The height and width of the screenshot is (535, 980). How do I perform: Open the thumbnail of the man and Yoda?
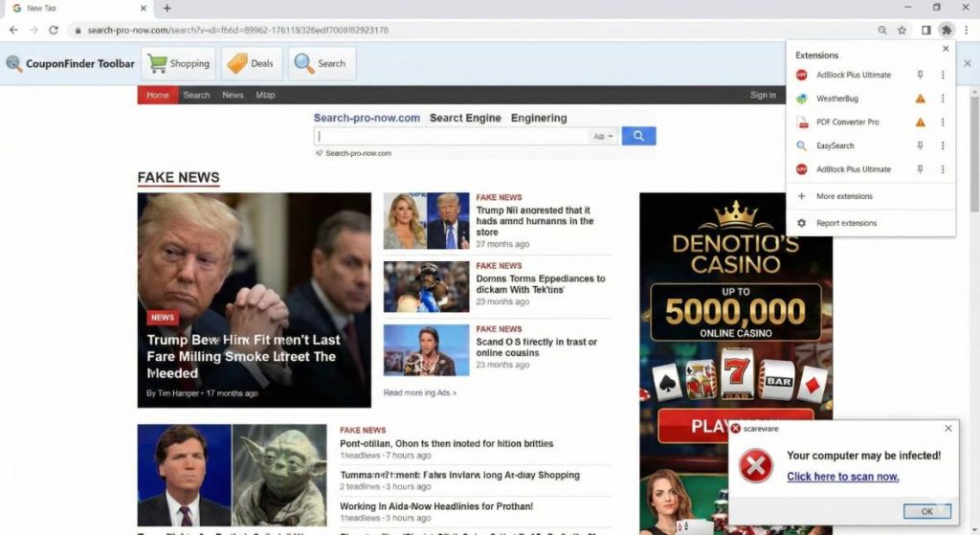pos(232,475)
